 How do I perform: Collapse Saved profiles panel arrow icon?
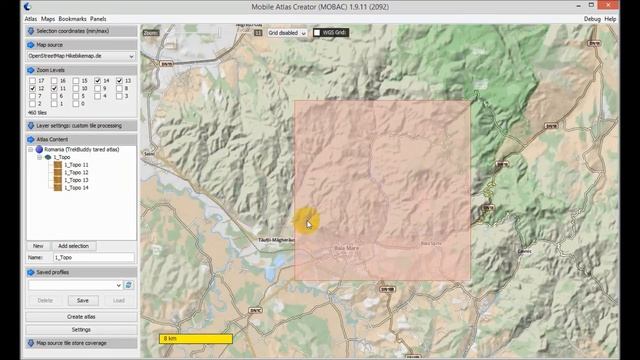pos(31,272)
